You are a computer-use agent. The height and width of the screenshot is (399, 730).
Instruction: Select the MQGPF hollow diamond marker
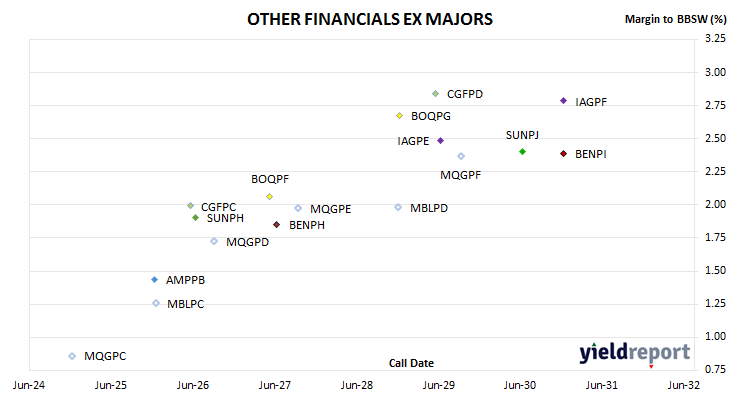461,156
